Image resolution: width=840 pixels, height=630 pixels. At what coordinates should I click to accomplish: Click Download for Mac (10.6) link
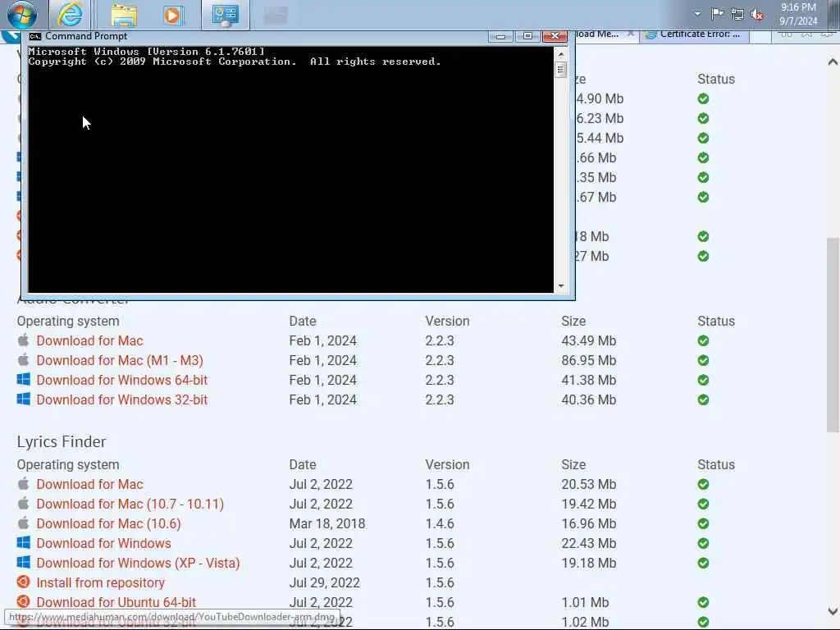(x=108, y=524)
